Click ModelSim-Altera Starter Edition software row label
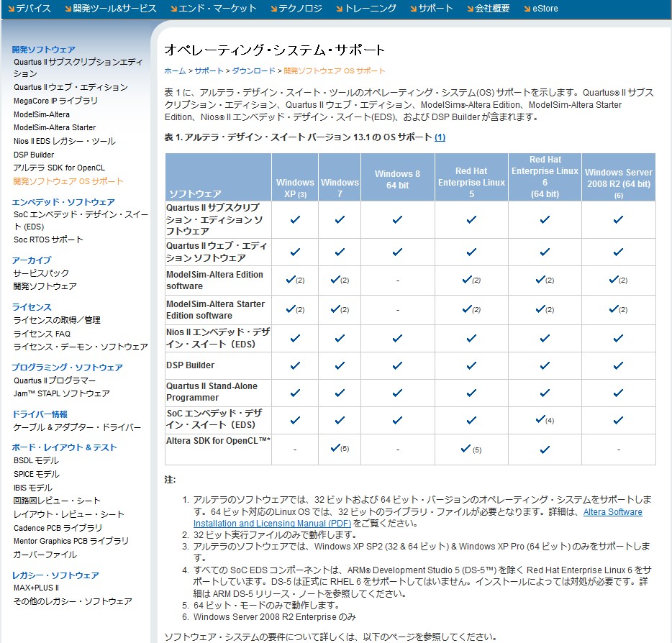This screenshot has width=672, height=643. pyautogui.click(x=216, y=310)
